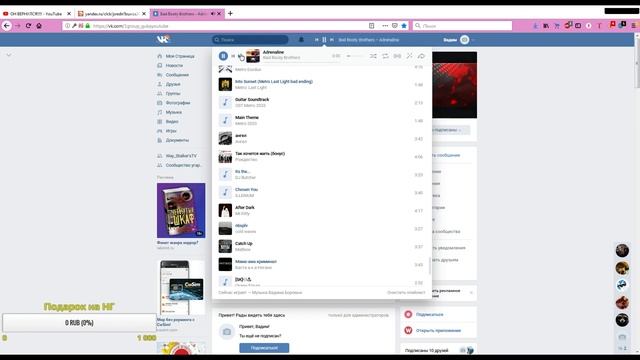Click the blue Подписаться button
Image resolution: width=640 pixels, height=360 pixels.
[264, 348]
